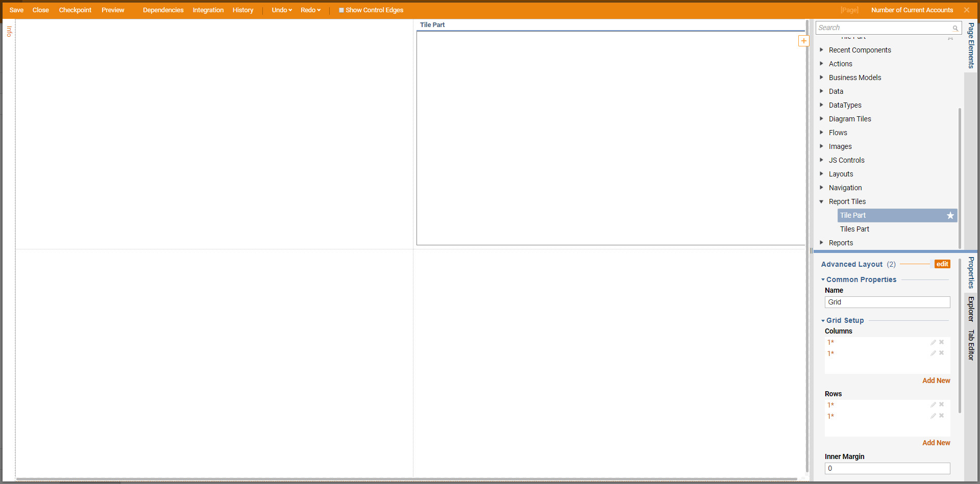Expand the Business Models category
980x484 pixels.
[x=821, y=78]
